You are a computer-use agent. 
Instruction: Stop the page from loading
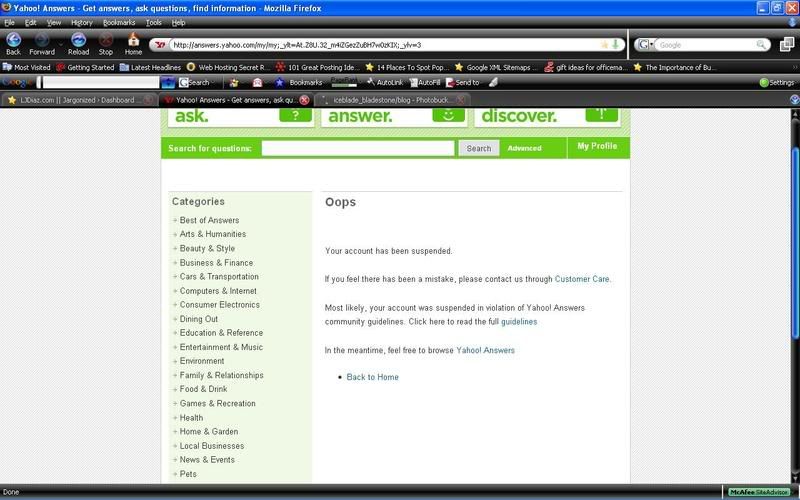coord(106,43)
